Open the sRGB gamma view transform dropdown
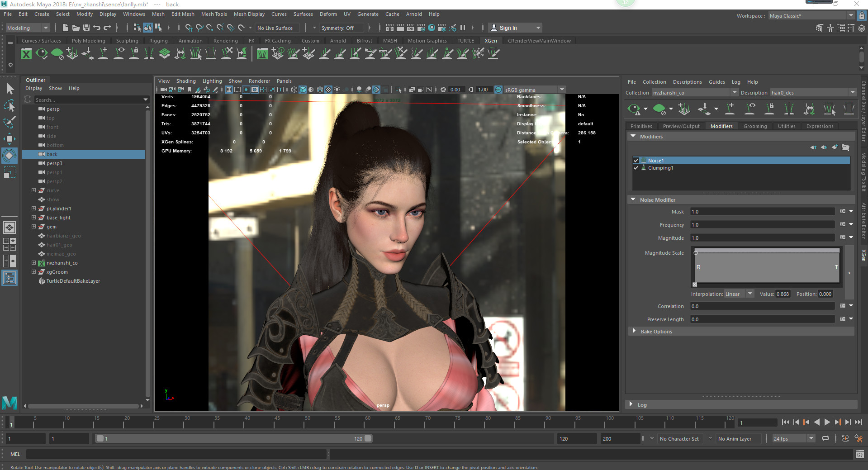The image size is (868, 470). point(534,90)
